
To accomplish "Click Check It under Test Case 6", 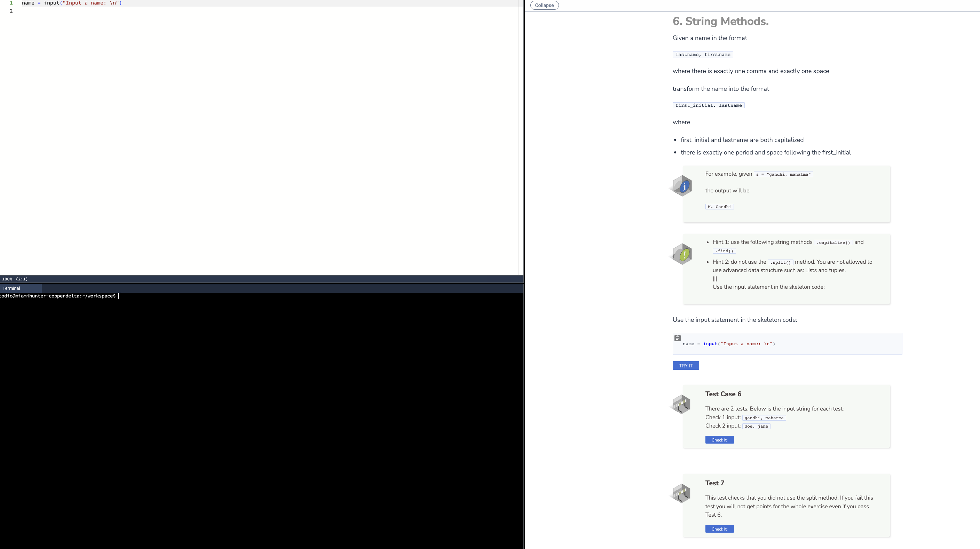I will click(719, 440).
